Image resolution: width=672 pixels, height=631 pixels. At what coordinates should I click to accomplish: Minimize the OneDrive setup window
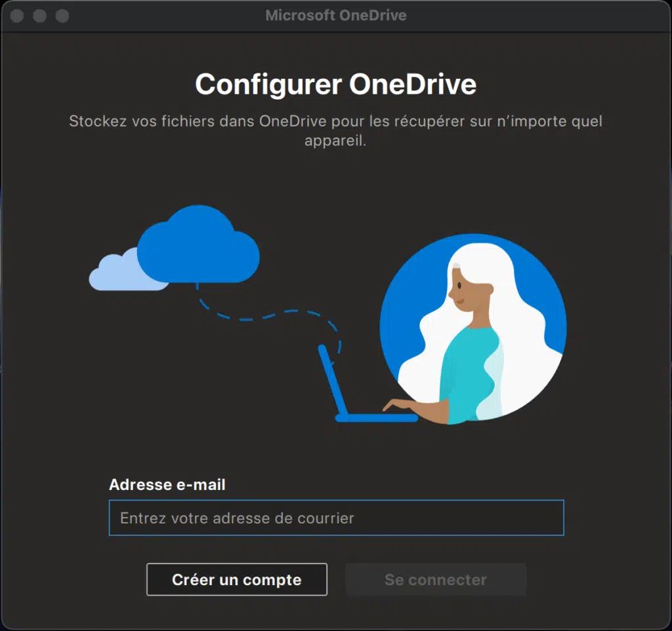click(40, 16)
